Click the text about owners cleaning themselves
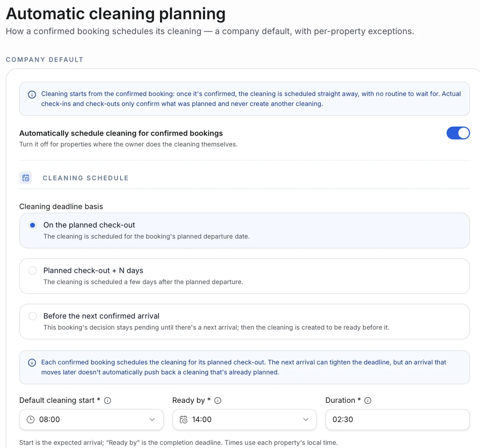Viewport: 480px width, 448px height. (128, 145)
